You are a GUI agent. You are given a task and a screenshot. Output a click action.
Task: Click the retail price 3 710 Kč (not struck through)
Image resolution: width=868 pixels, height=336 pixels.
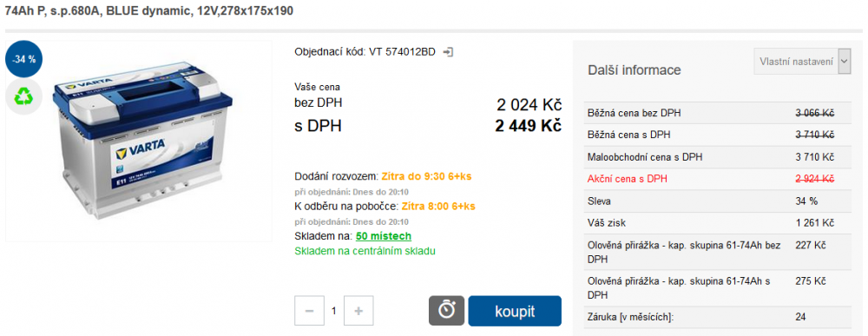[815, 157]
